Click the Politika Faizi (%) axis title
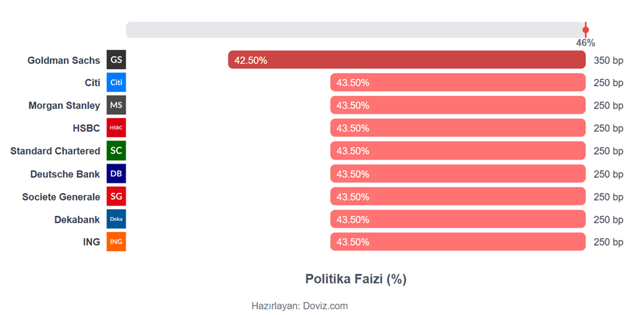 point(355,279)
